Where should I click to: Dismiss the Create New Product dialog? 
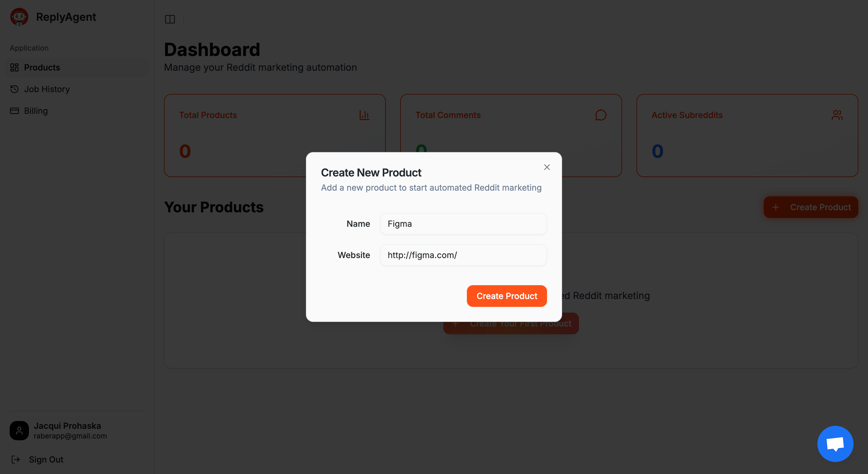546,167
